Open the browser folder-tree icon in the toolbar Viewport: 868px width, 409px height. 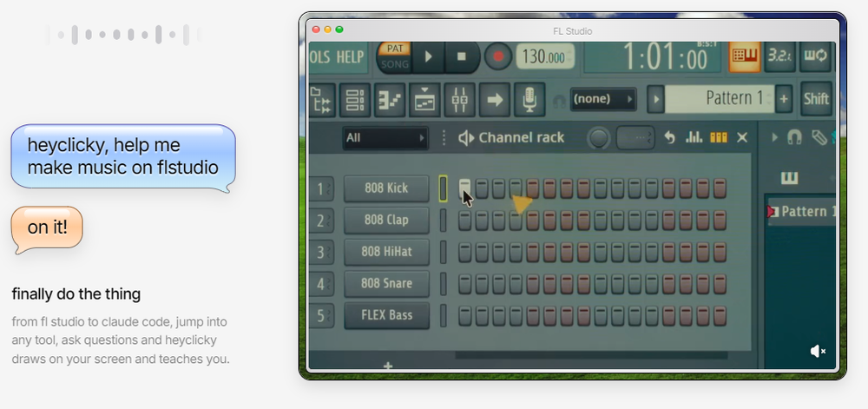click(x=322, y=100)
